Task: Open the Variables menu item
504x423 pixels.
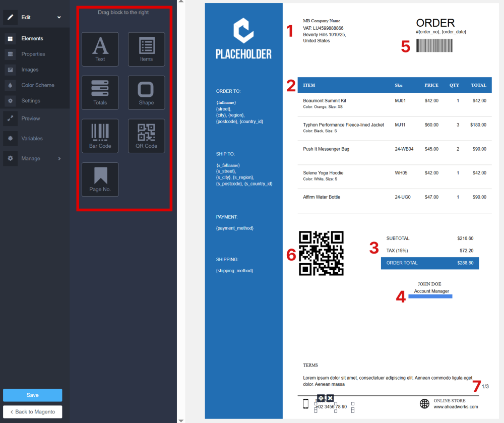Action: (x=32, y=138)
